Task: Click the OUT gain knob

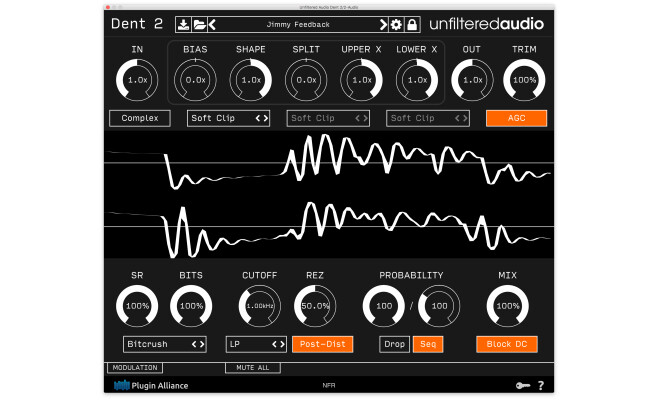Action: (472, 80)
